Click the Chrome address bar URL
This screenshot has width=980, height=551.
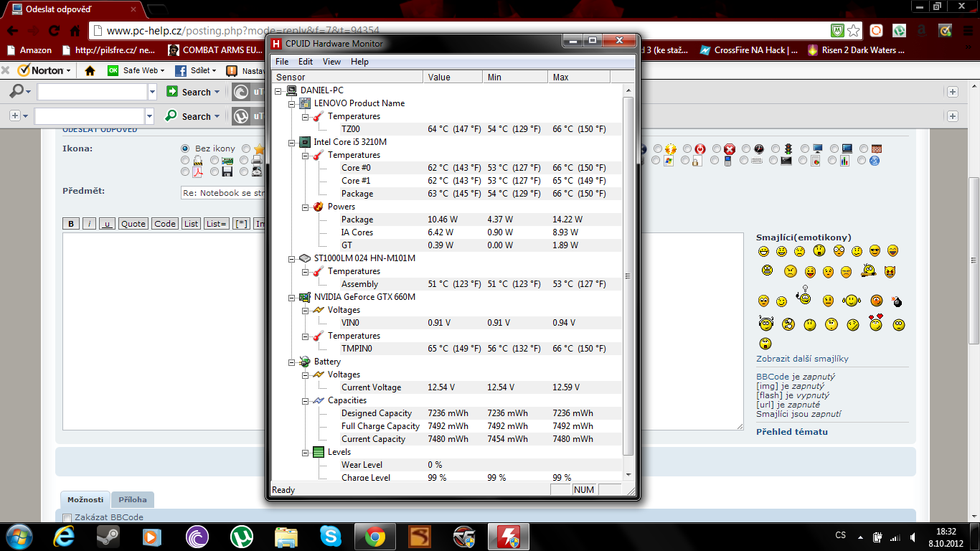click(x=242, y=31)
